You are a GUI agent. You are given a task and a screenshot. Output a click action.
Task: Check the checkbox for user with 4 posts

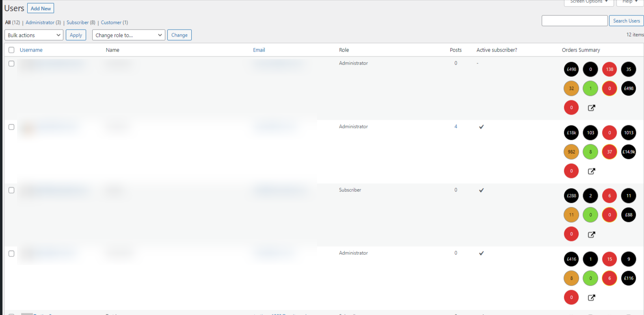click(x=11, y=127)
